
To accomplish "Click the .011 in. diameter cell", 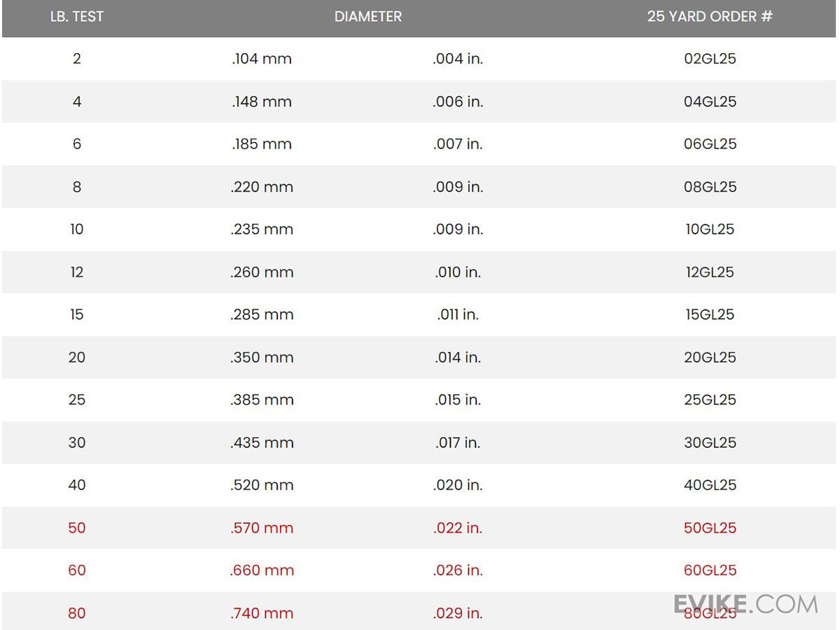I will (x=458, y=315).
